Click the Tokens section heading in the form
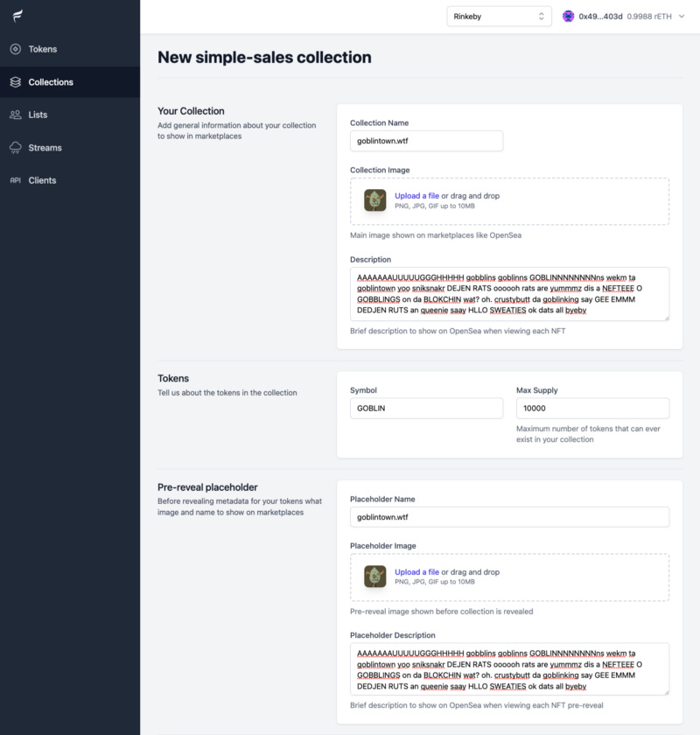The height and width of the screenshot is (735, 700). pyautogui.click(x=173, y=378)
